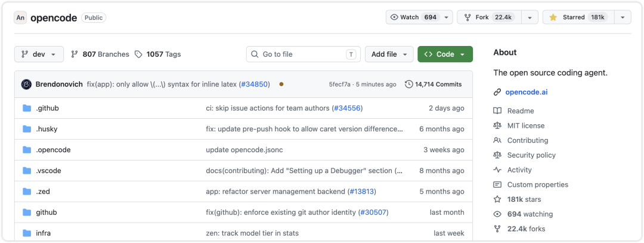Open pull request #34556 link
The height and width of the screenshot is (243, 644).
pos(348,108)
